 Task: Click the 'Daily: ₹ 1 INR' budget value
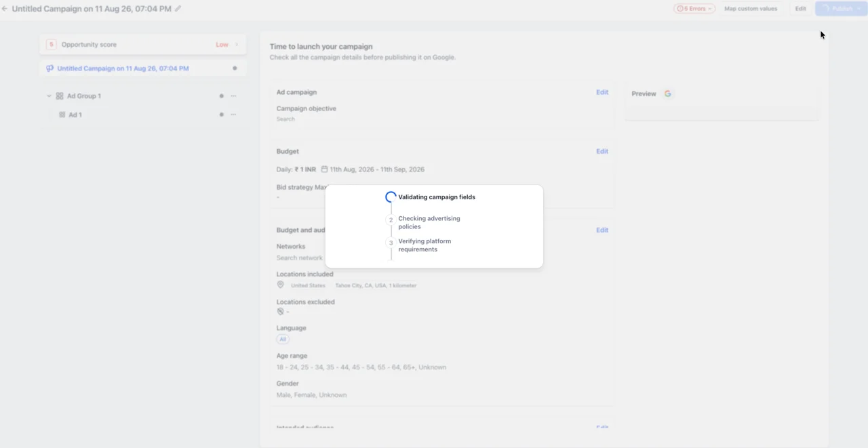click(296, 169)
